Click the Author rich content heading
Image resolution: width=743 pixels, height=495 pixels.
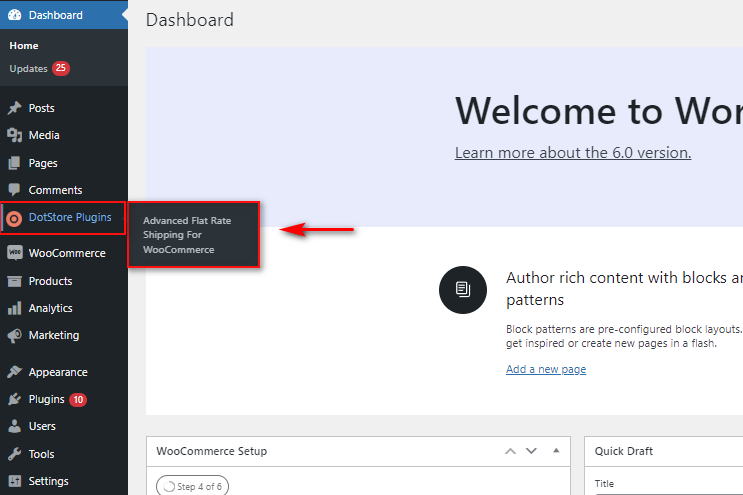(x=624, y=288)
